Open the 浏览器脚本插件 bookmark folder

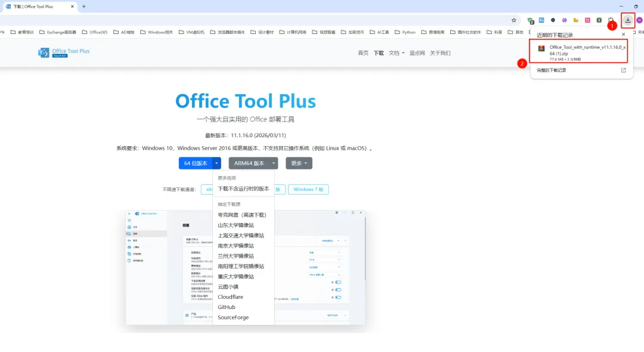227,32
